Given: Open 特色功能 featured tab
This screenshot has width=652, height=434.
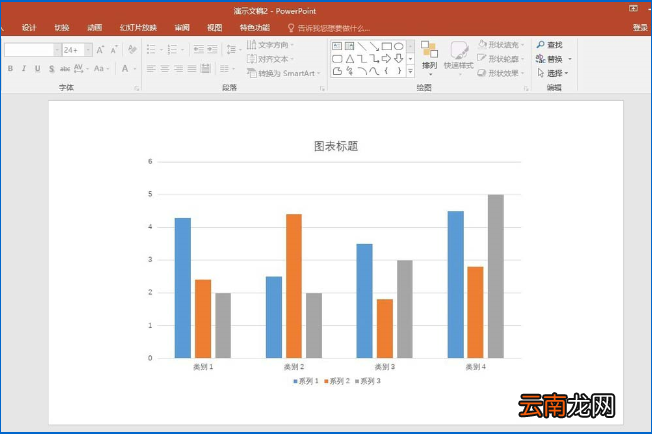Looking at the screenshot, I should click(254, 28).
